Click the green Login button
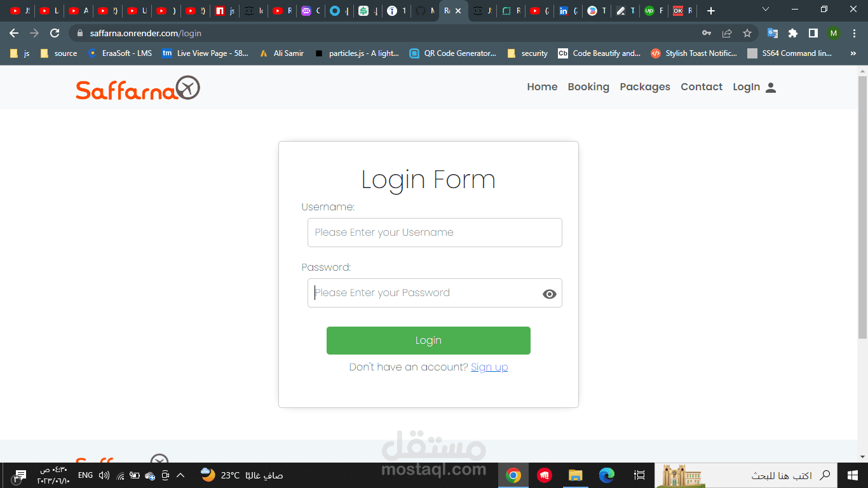Image resolution: width=868 pixels, height=488 pixels. pos(428,341)
